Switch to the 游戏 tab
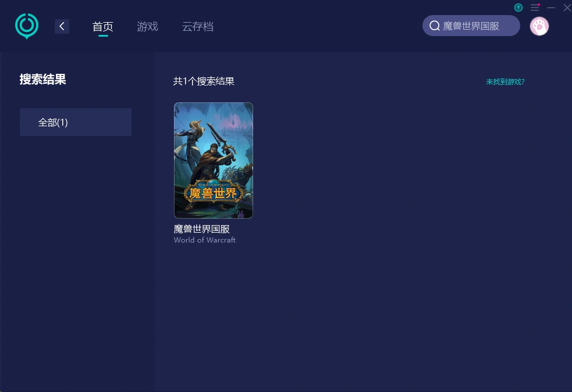572x392 pixels. 147,27
